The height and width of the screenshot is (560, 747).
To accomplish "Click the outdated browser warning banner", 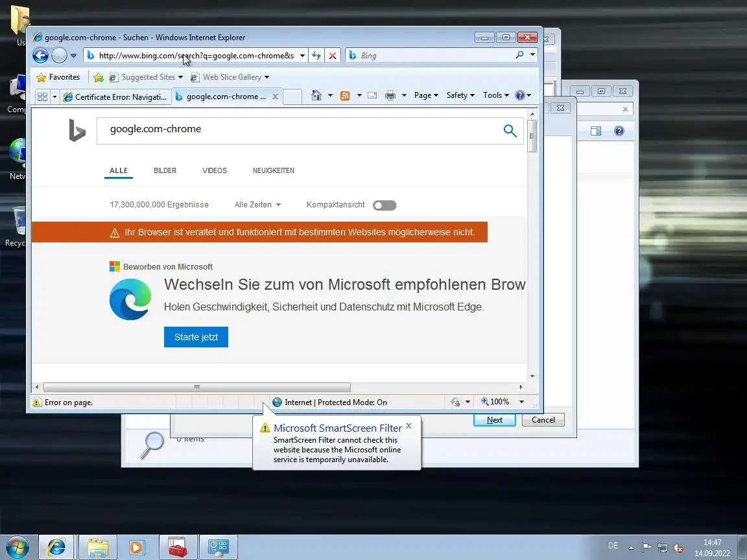I will click(x=259, y=233).
